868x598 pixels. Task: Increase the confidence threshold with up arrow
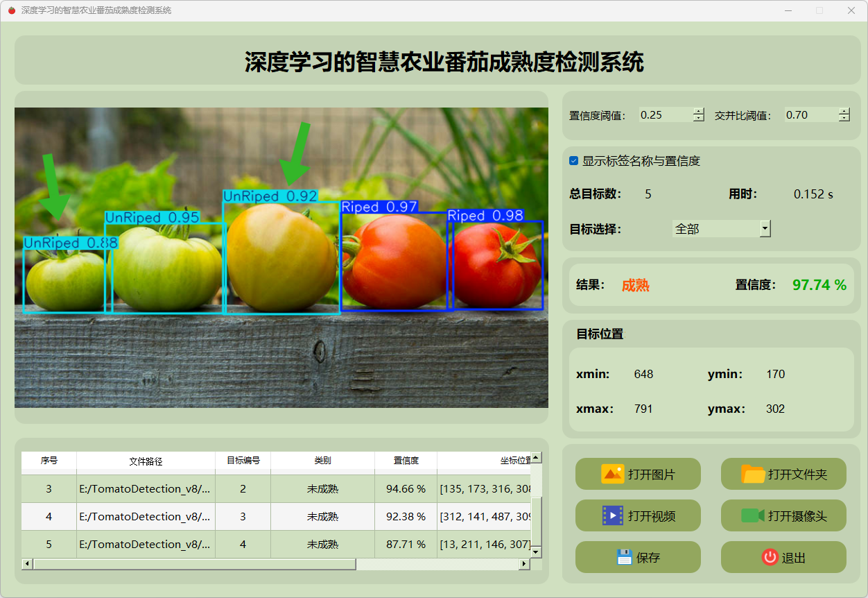(x=698, y=111)
